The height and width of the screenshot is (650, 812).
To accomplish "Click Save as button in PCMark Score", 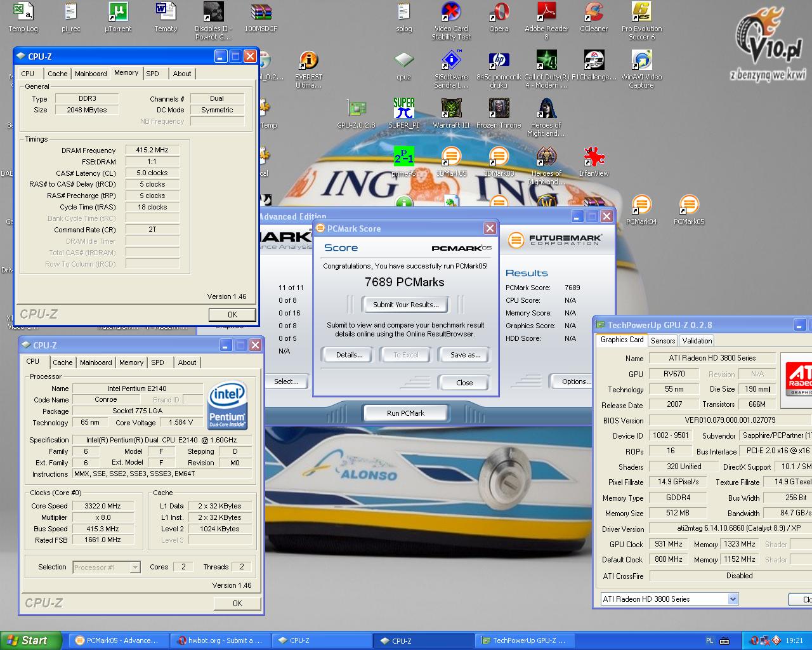I will click(466, 355).
